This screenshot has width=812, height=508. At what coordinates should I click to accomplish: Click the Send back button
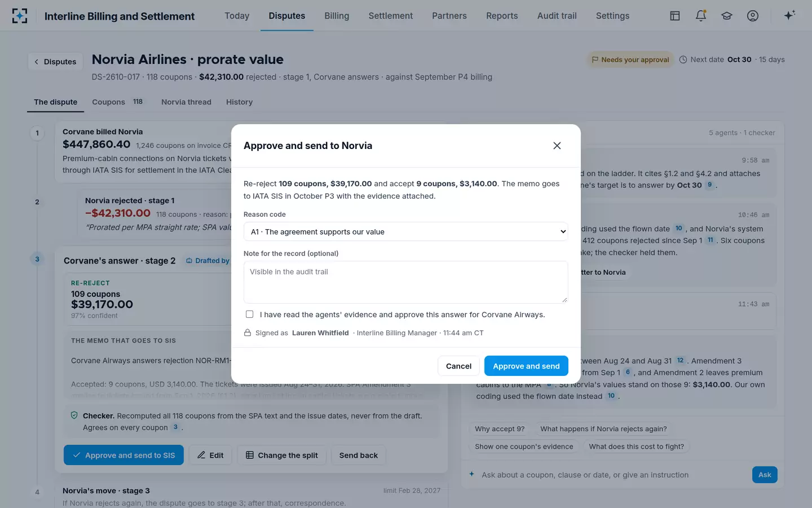pyautogui.click(x=359, y=455)
